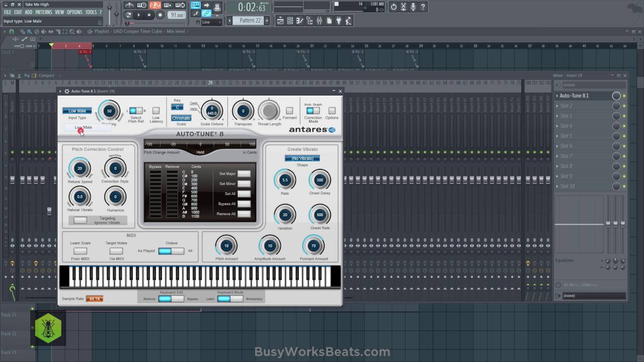Viewport: 644px width, 362px height.
Task: Click the Play transport button
Action: pos(138,15)
